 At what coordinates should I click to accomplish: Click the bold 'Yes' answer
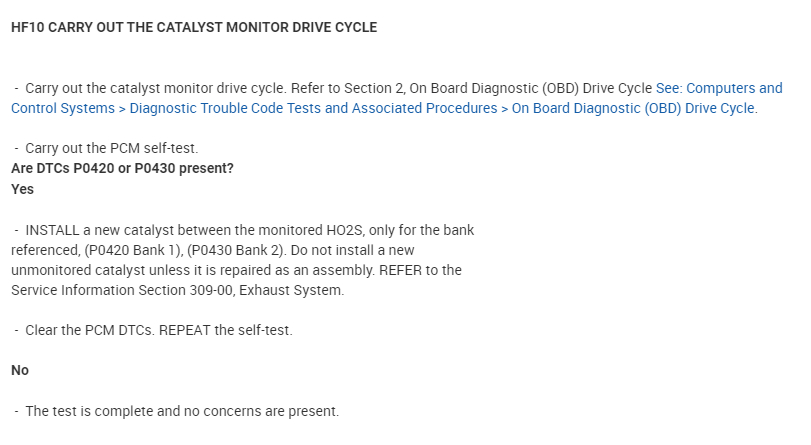coord(22,188)
